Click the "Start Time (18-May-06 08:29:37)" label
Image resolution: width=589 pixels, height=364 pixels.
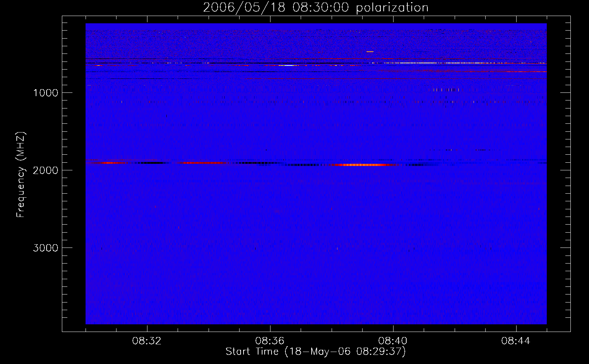tap(316, 351)
